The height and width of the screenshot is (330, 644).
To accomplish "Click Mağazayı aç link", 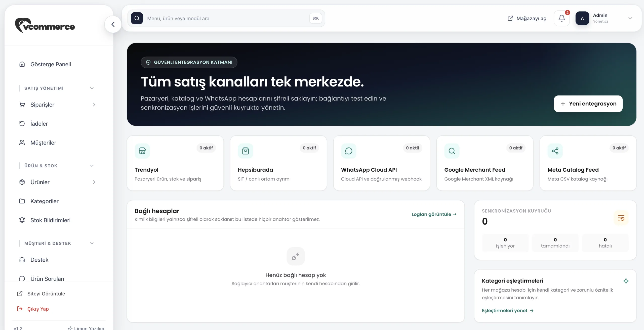I will (x=527, y=18).
